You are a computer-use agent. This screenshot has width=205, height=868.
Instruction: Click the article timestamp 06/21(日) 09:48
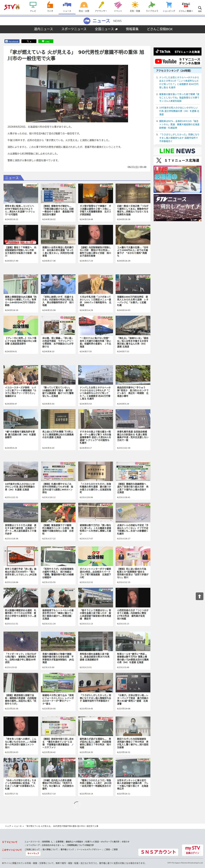click(137, 167)
